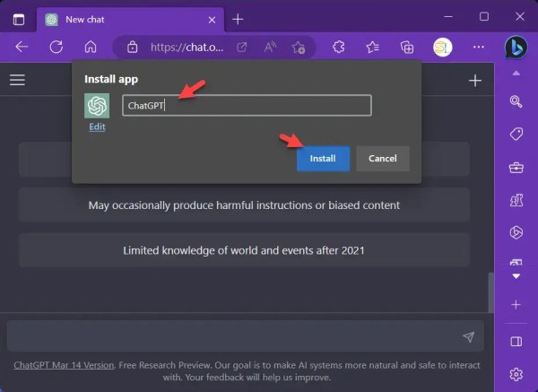
Task: Edit the app icon in Install app dialog
Action: [x=97, y=126]
